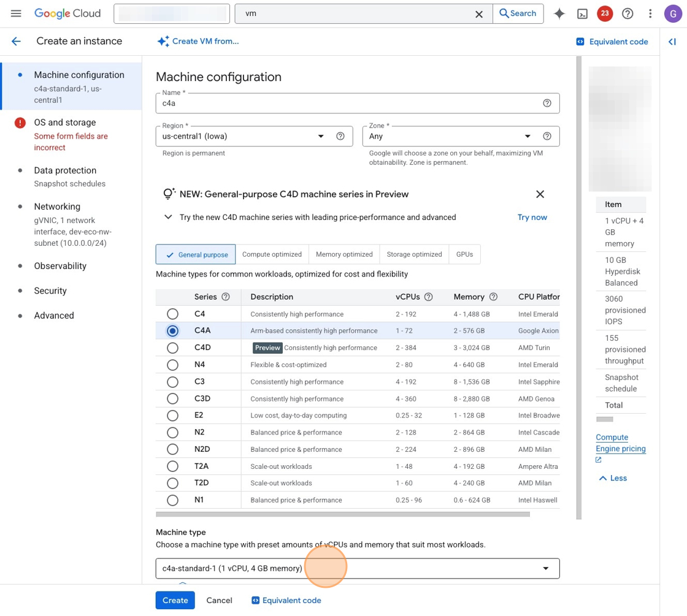
Task: Switch to Compute optimized tab
Action: coord(272,254)
